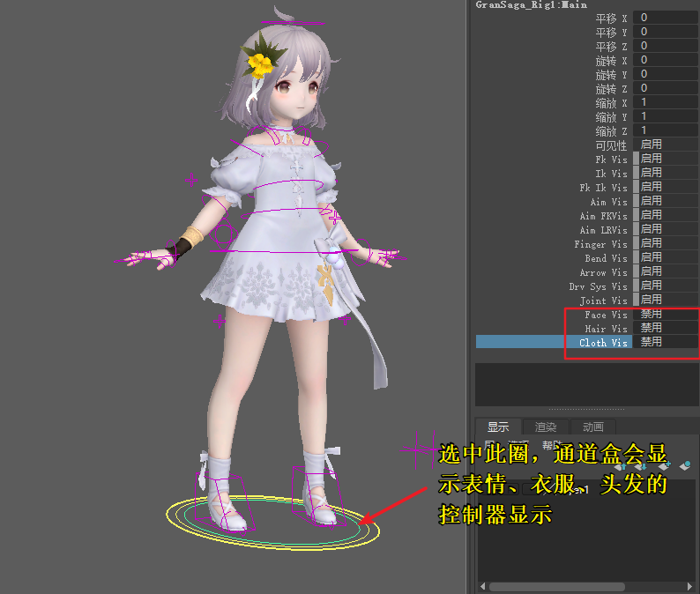Select the Finger Vis attribute label
The height and width of the screenshot is (594, 700).
pos(601,244)
